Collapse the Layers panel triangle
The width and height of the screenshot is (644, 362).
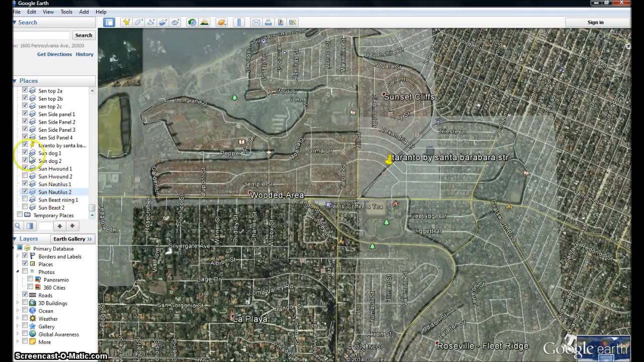(x=15, y=239)
